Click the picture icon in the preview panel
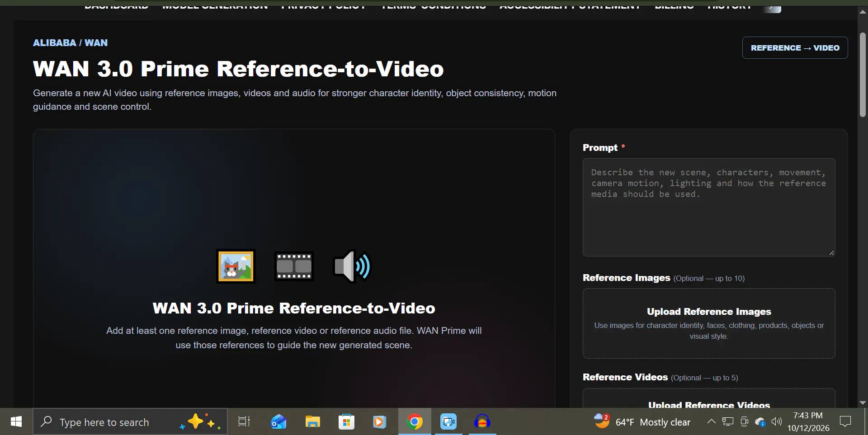 [236, 266]
